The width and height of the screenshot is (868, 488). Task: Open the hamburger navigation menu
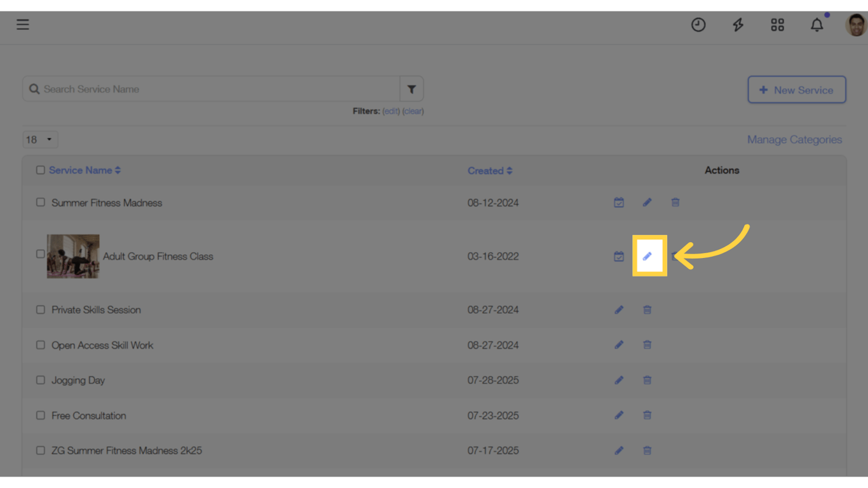click(23, 24)
